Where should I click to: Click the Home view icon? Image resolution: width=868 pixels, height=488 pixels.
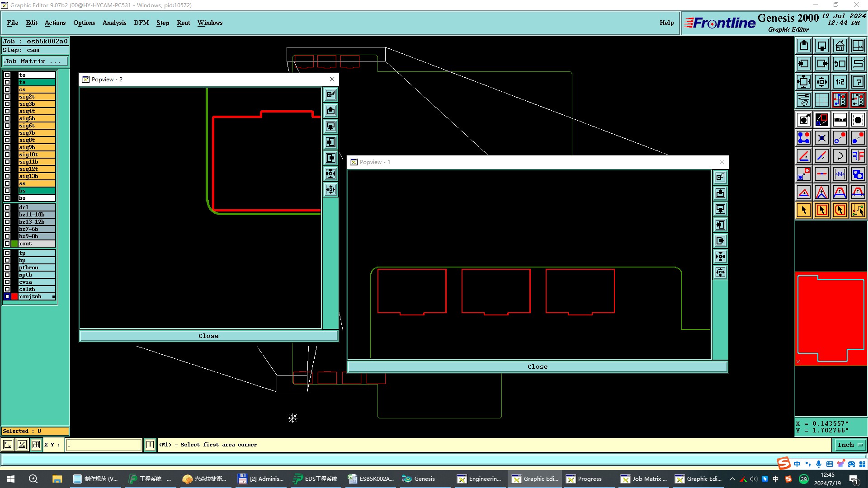click(840, 46)
